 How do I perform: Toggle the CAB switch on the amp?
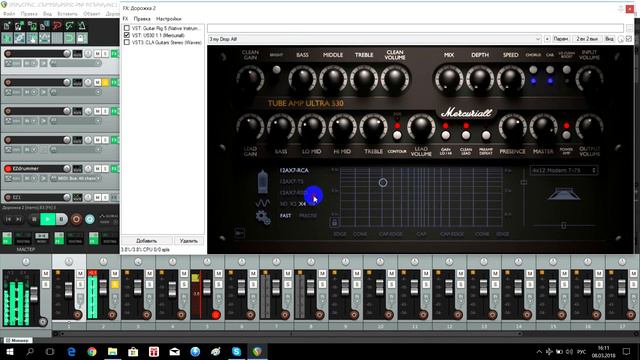point(550,70)
